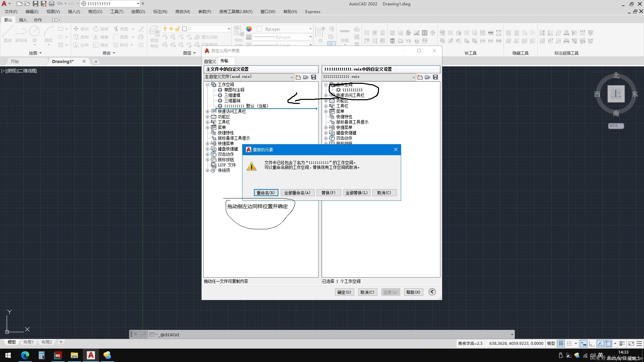
Task: Open the NX app from taskbar
Action: point(58,355)
